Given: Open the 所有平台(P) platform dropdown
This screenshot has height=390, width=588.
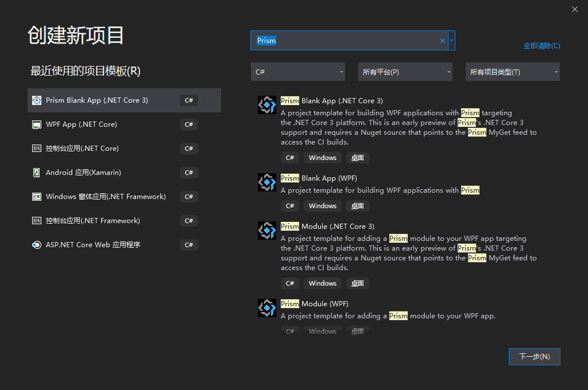Looking at the screenshot, I should [x=405, y=72].
